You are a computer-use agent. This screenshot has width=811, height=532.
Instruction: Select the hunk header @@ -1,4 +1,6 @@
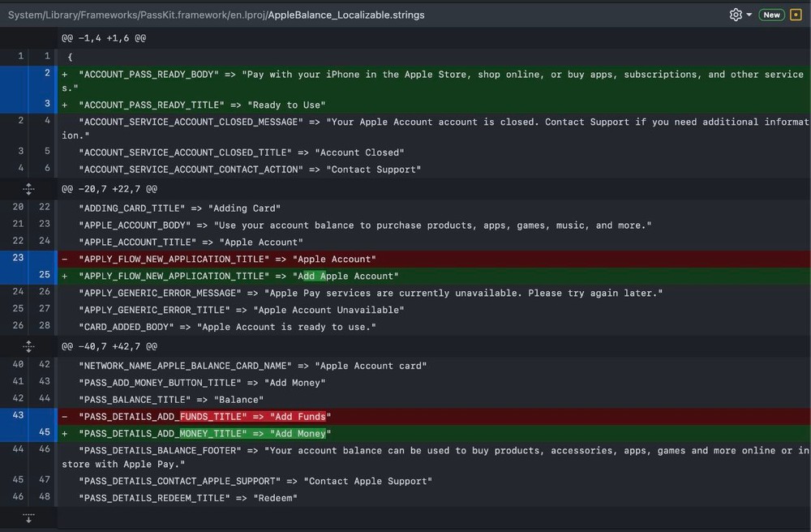coord(104,38)
